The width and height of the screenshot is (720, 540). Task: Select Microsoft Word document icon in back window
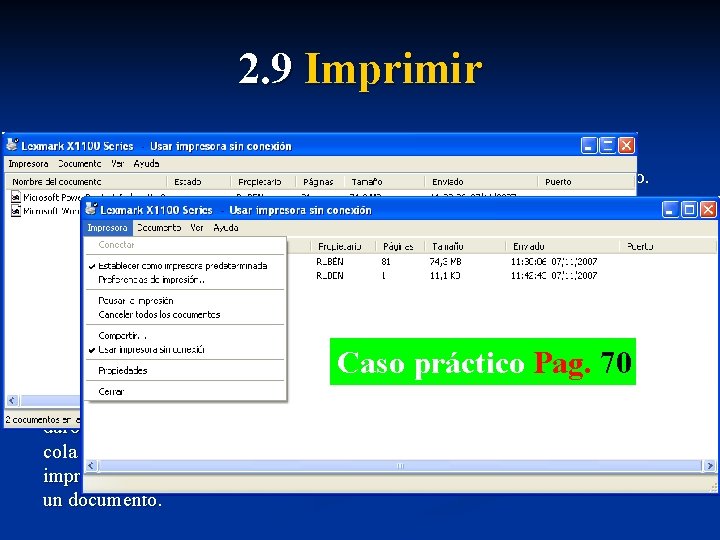coord(16,211)
